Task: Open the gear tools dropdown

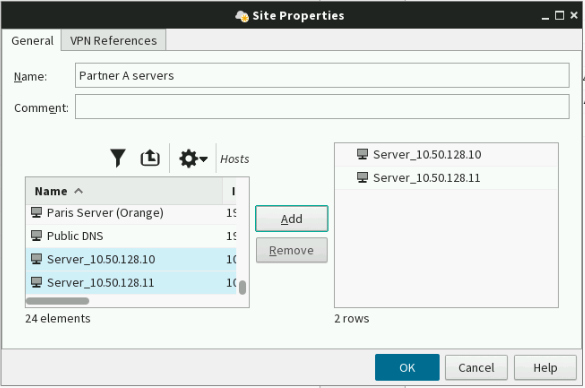Action: [193, 159]
